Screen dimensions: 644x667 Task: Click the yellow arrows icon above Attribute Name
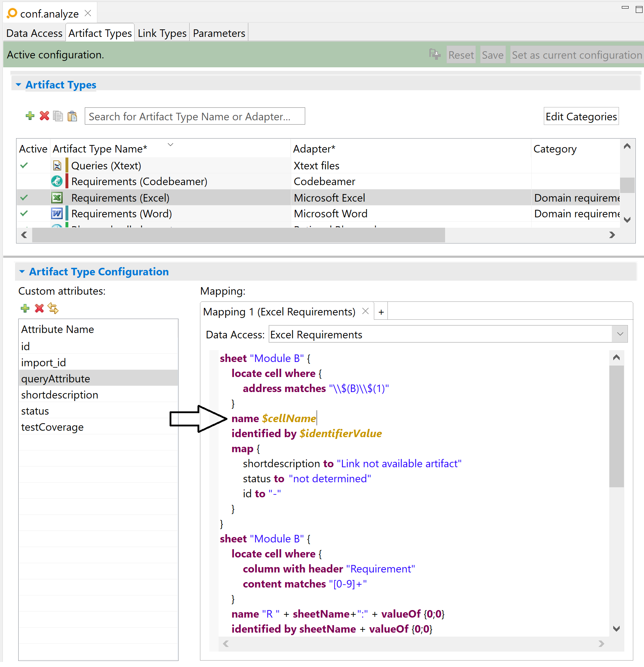click(53, 308)
